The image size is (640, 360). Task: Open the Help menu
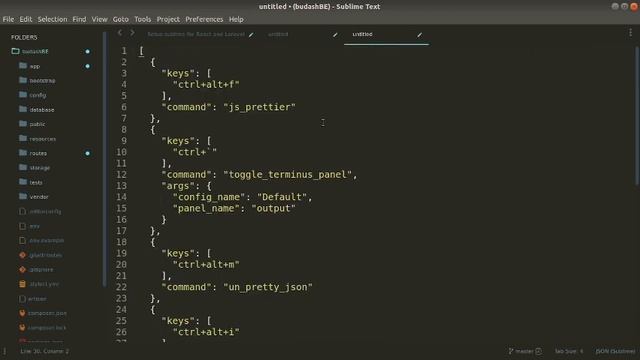click(x=236, y=19)
